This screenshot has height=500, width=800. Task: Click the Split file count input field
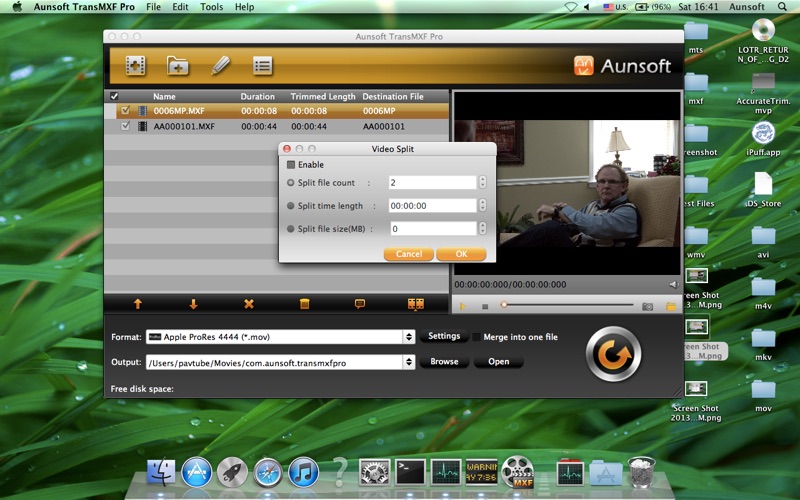(x=433, y=182)
